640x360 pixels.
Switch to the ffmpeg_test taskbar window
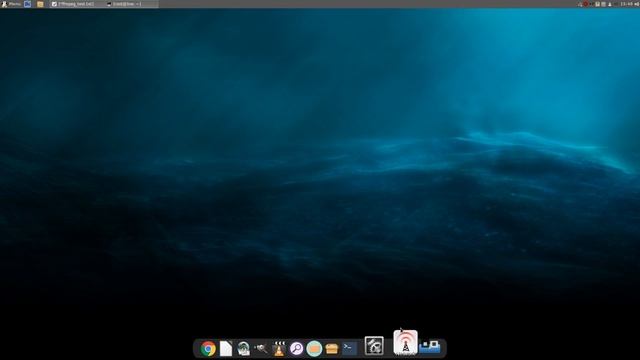77,4
